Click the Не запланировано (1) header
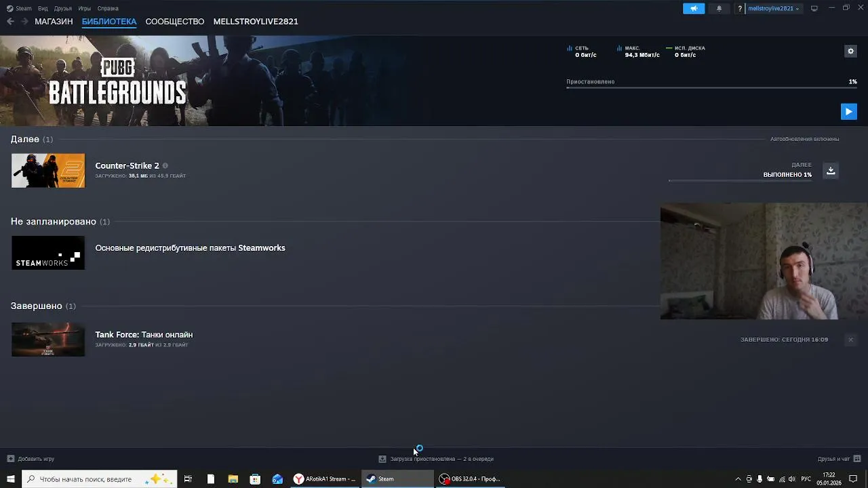This screenshot has height=488, width=868. pos(60,222)
